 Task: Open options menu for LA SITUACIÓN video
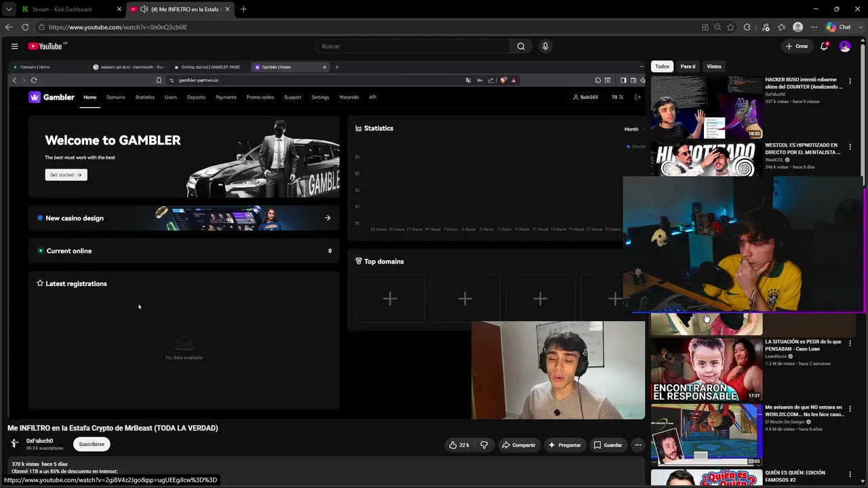click(850, 344)
